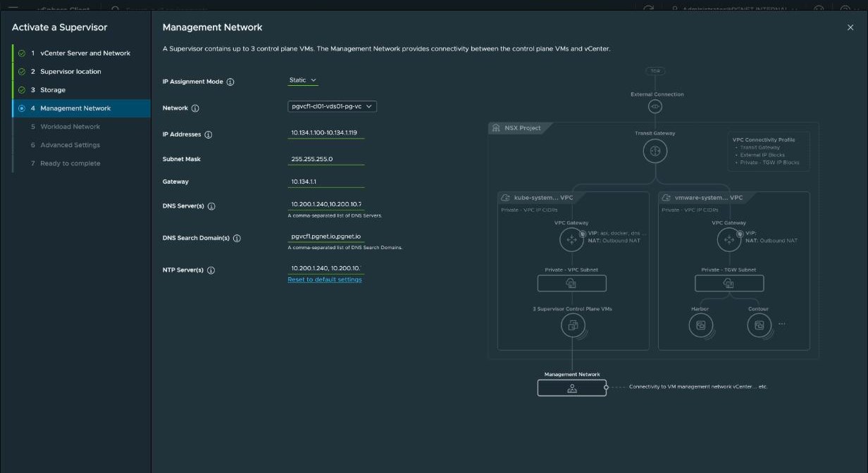Click the External Connection icon in diagram
Image resolution: width=868 pixels, height=473 pixels.
tap(655, 106)
